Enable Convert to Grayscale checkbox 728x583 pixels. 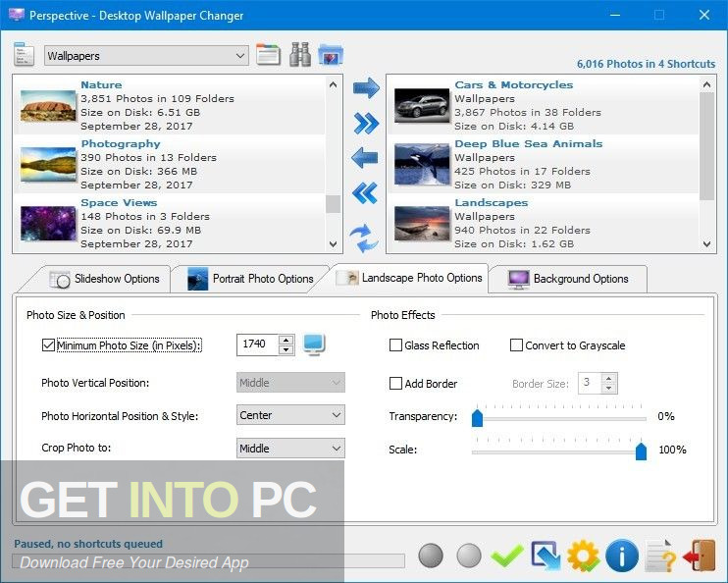[516, 345]
